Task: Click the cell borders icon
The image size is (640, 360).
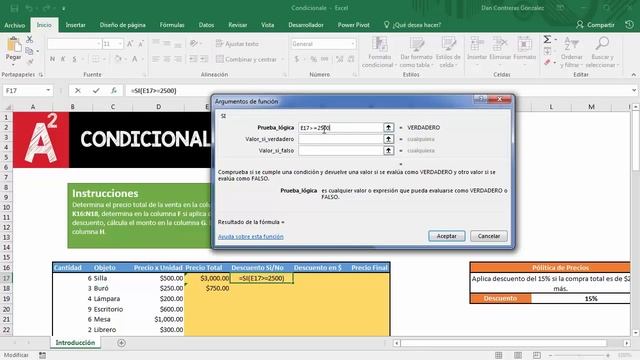Action: click(x=95, y=59)
